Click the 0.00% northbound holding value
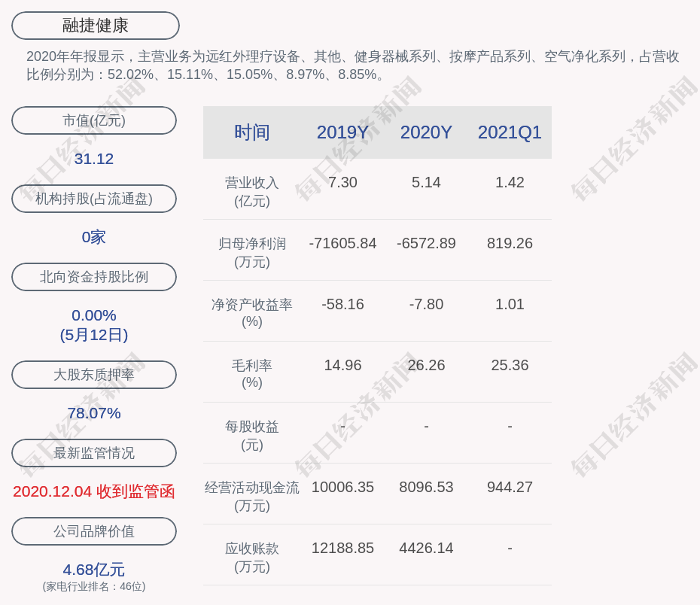The image size is (700, 605). pyautogui.click(x=94, y=315)
